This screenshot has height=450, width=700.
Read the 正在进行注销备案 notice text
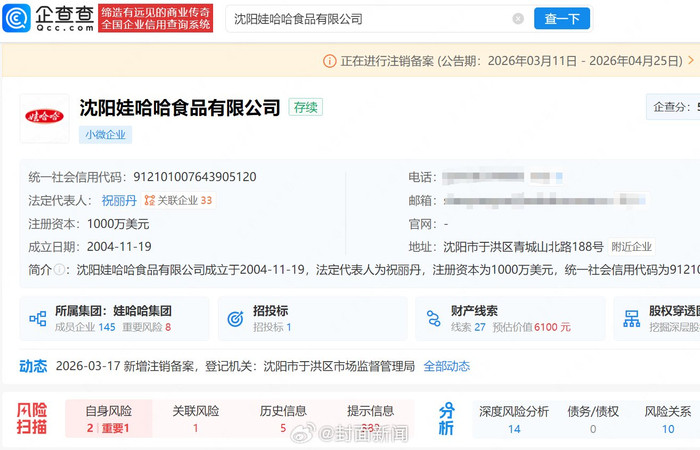512,61
